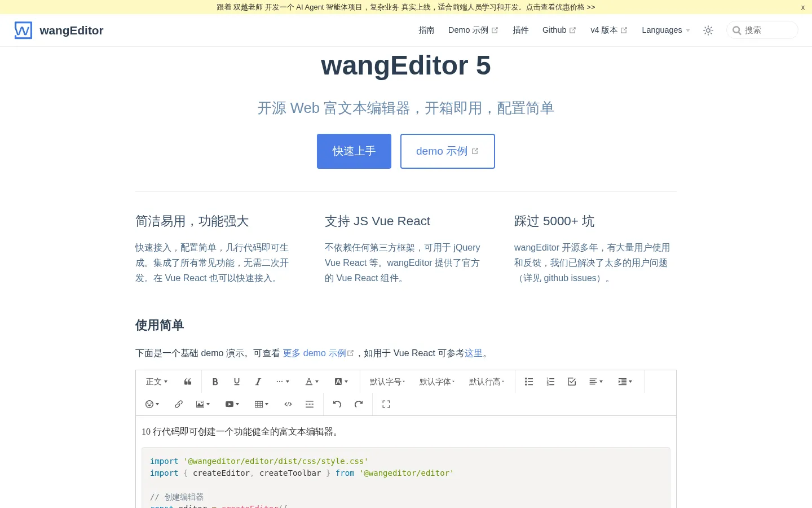
Task: Click the wangEditor logo icon
Action: pos(23,30)
